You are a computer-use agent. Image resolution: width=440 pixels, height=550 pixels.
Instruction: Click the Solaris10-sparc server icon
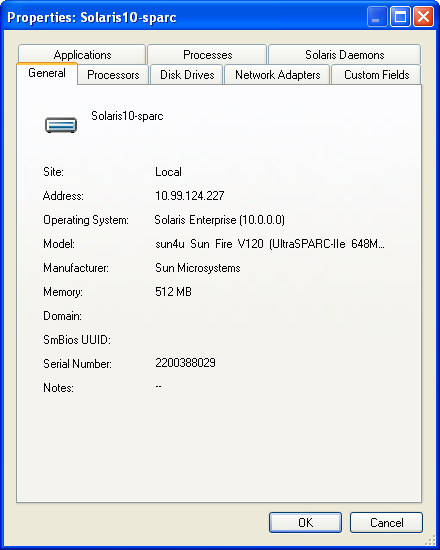[61, 125]
